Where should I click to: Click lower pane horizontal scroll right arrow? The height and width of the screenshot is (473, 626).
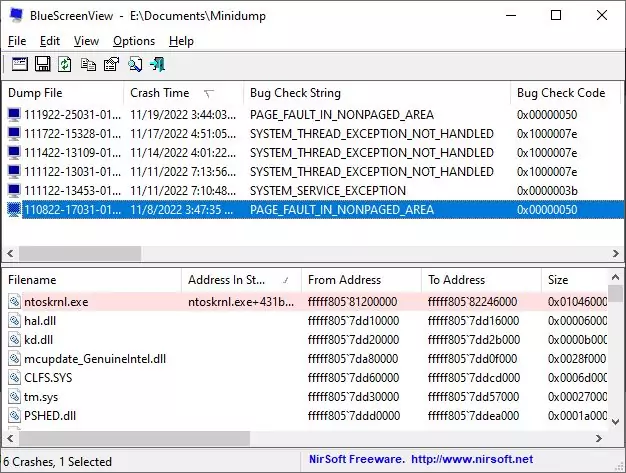pos(599,438)
